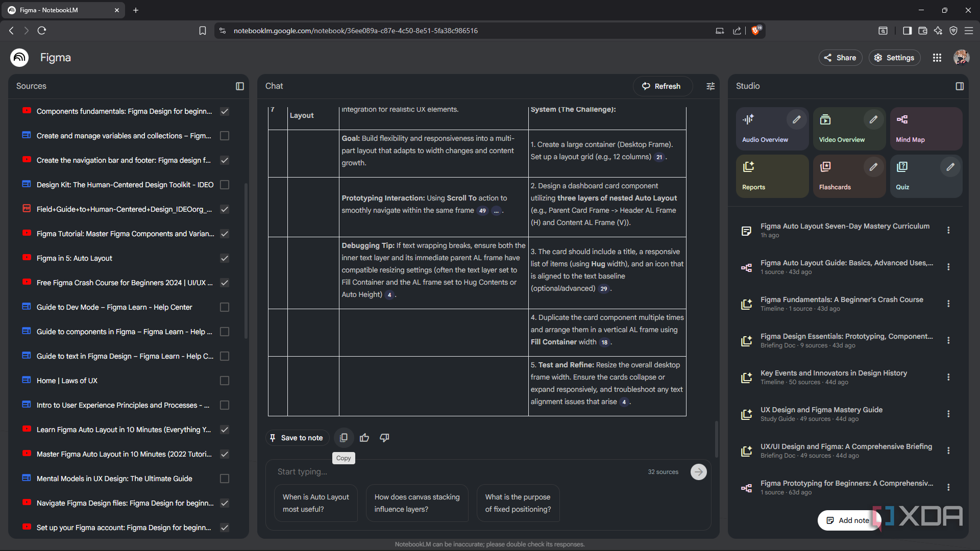This screenshot has height=551, width=980.
Task: Open options for Seven-Day Mastery Curriculum note
Action: tap(948, 230)
